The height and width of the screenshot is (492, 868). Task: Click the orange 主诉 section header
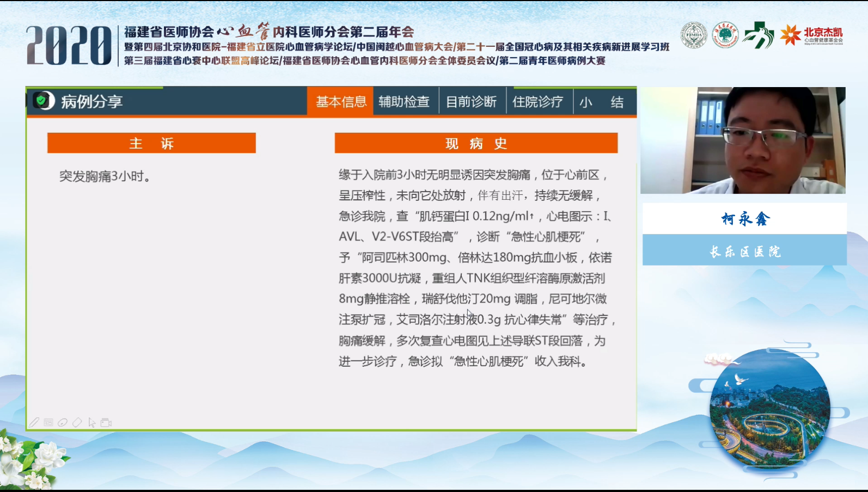151,143
